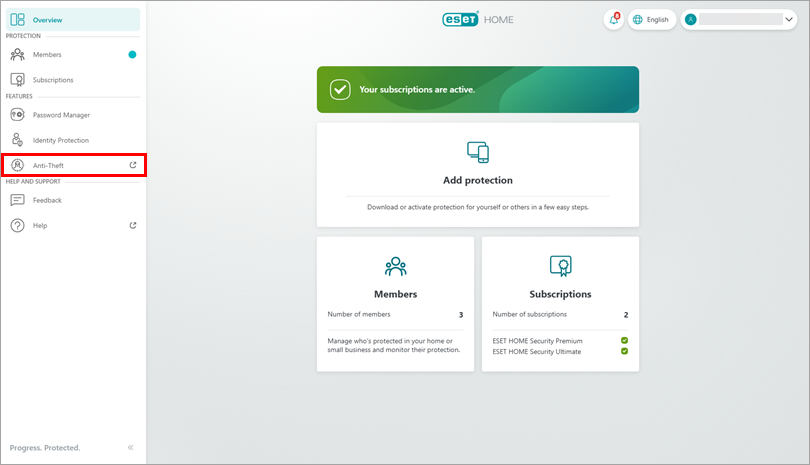Click the account name field
The width and height of the screenshot is (810, 465).
741,20
